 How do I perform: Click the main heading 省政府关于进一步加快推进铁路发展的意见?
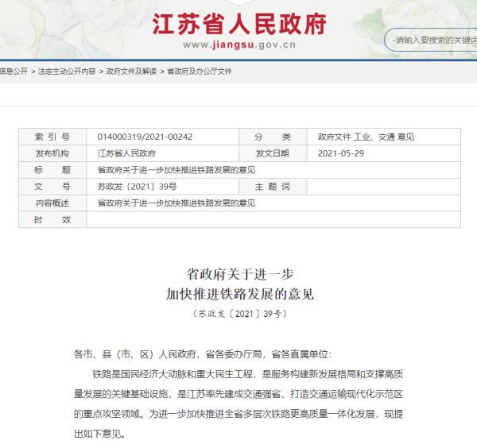pos(239,284)
